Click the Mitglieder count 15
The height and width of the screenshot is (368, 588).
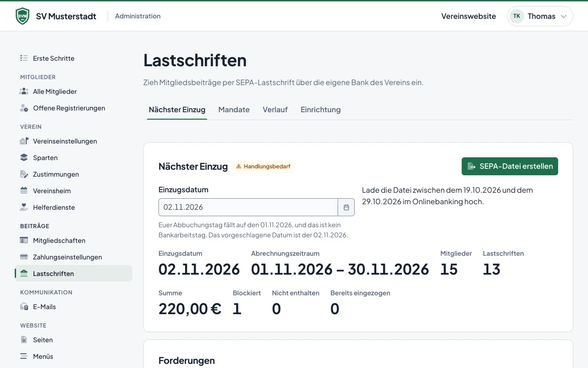449,269
